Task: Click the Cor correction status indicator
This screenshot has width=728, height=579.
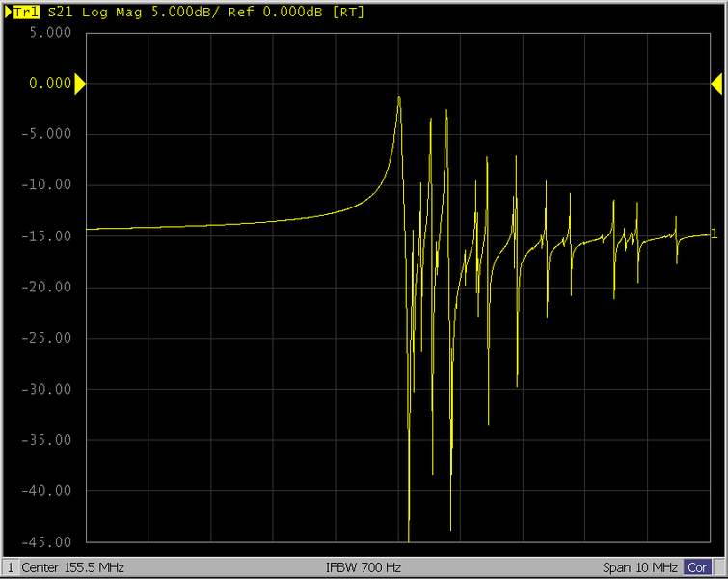Action: [x=696, y=567]
